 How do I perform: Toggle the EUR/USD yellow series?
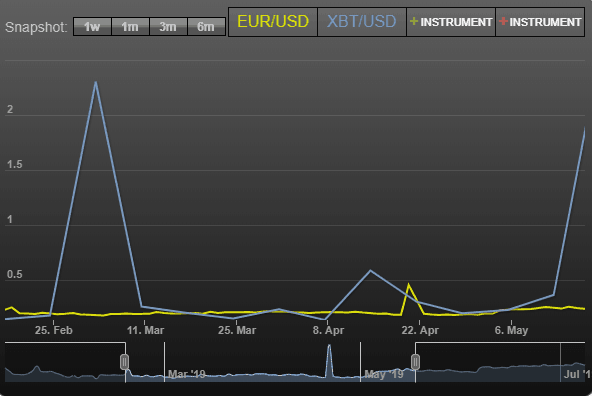(x=273, y=22)
